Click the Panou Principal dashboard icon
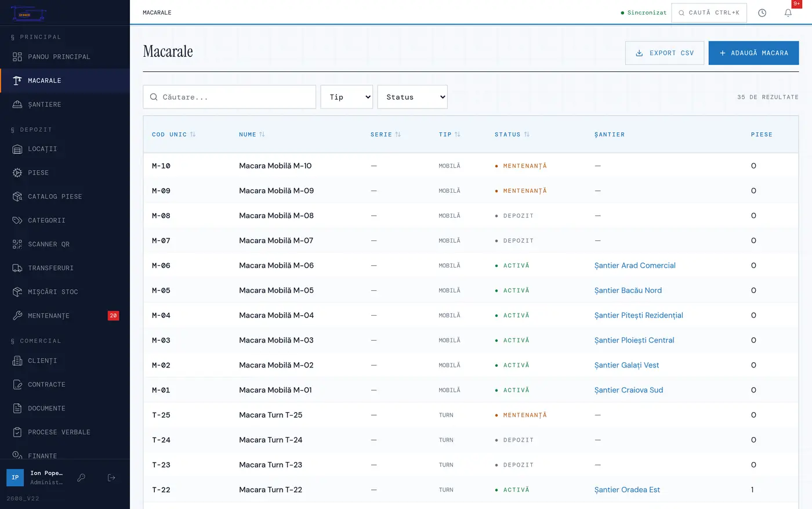Image resolution: width=812 pixels, height=509 pixels. [17, 57]
